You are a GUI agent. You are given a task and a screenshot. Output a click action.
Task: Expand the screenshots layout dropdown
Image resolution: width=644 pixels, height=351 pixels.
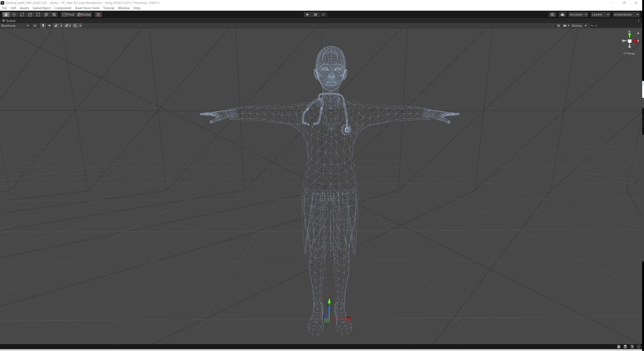[626, 15]
